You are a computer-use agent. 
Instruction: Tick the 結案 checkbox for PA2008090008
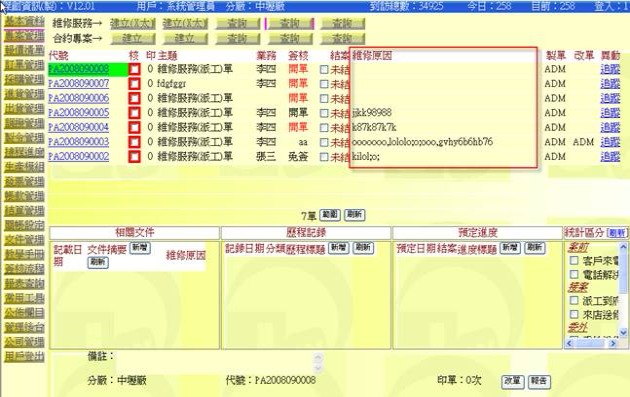pos(324,69)
